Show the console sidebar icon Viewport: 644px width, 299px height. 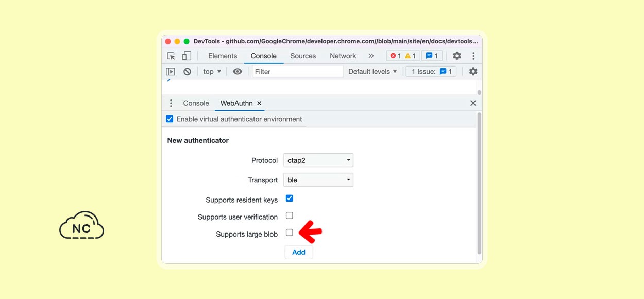[x=171, y=72]
